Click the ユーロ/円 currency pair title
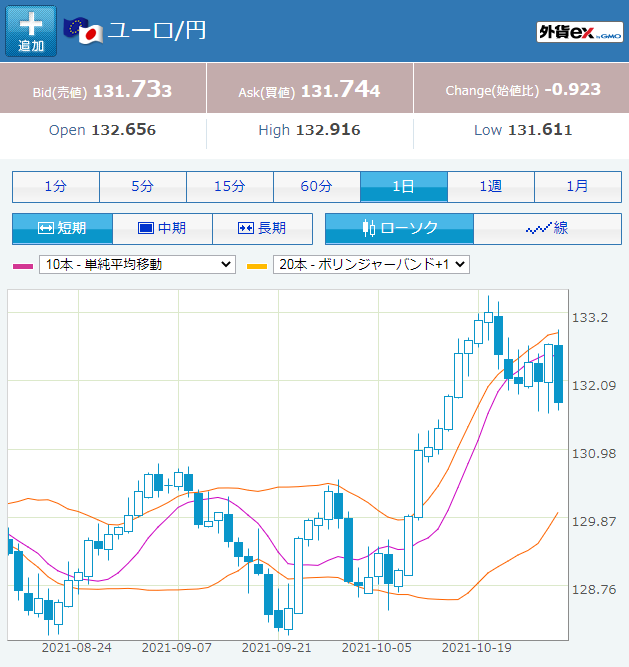 [157, 31]
